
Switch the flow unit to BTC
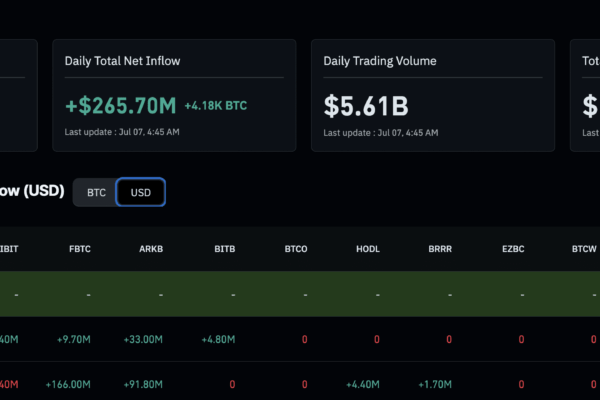(96, 192)
